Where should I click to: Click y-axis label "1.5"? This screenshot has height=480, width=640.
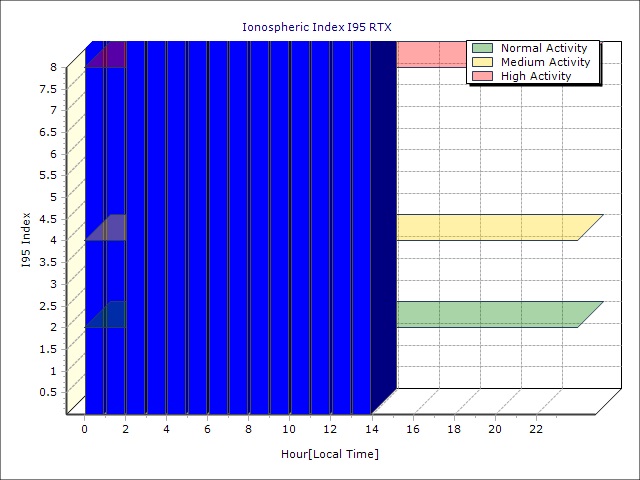(x=49, y=349)
